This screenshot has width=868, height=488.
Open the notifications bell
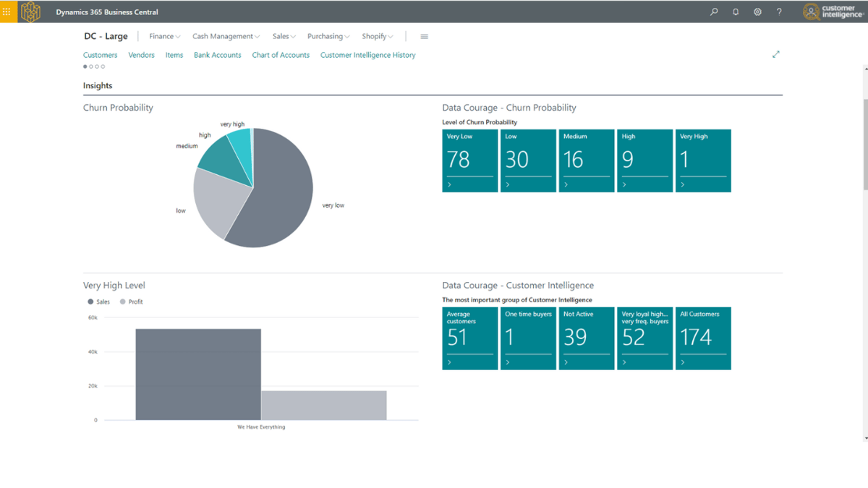(736, 12)
